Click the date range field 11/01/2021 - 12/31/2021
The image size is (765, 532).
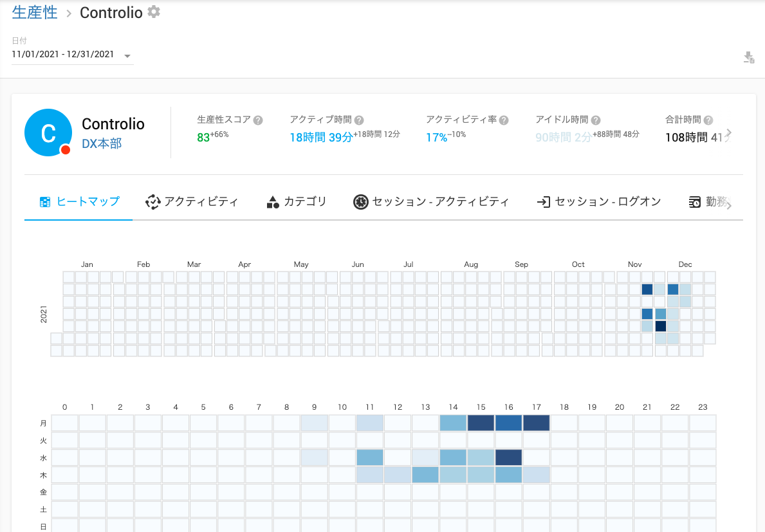pyautogui.click(x=72, y=55)
